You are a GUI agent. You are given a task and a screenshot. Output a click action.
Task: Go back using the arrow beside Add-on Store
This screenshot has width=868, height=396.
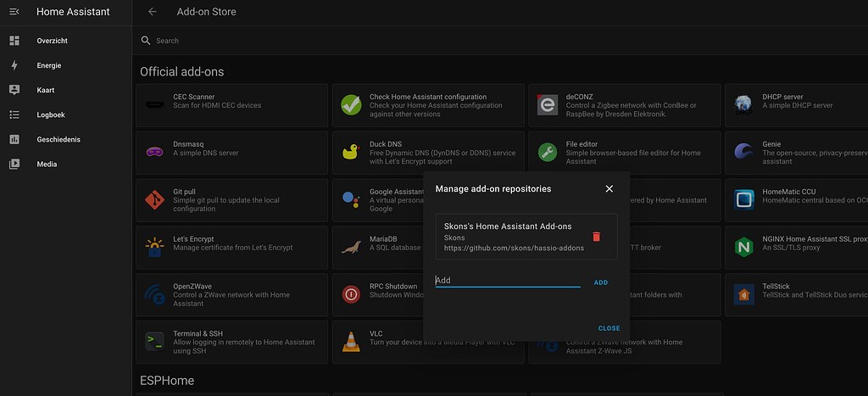tap(153, 12)
